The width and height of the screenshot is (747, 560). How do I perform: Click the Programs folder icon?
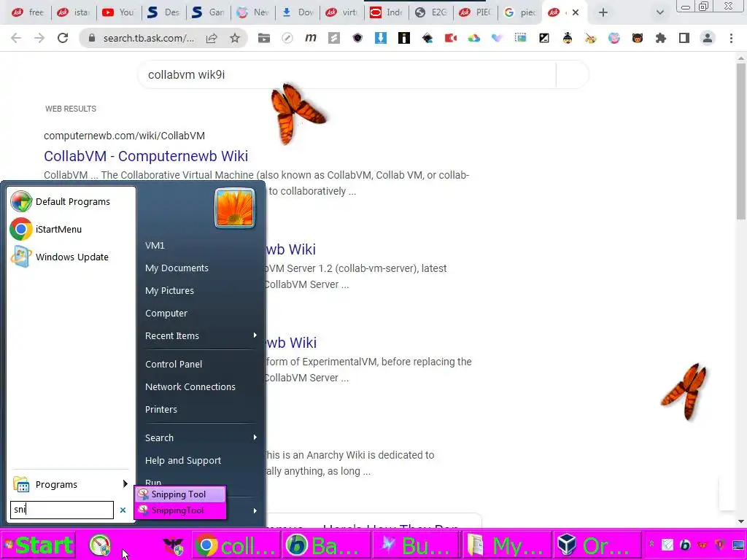click(x=21, y=484)
